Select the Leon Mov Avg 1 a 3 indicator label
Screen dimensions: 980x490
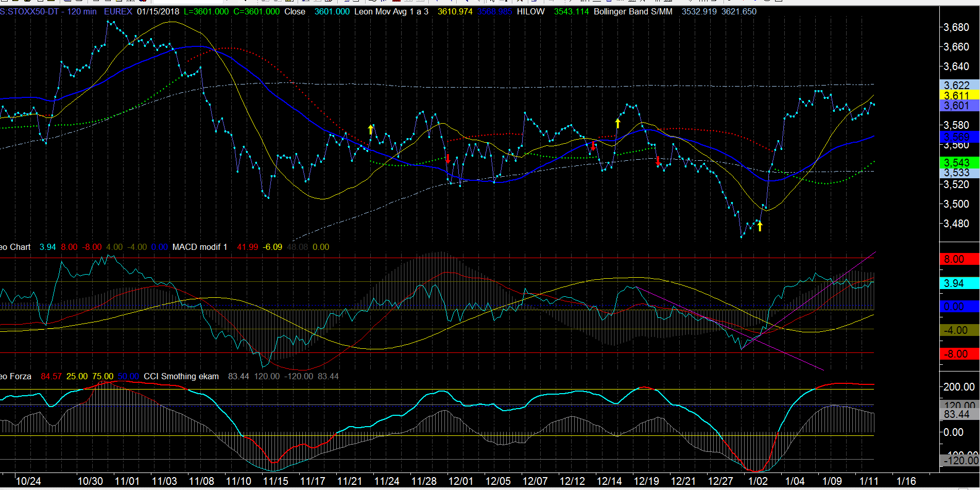391,11
